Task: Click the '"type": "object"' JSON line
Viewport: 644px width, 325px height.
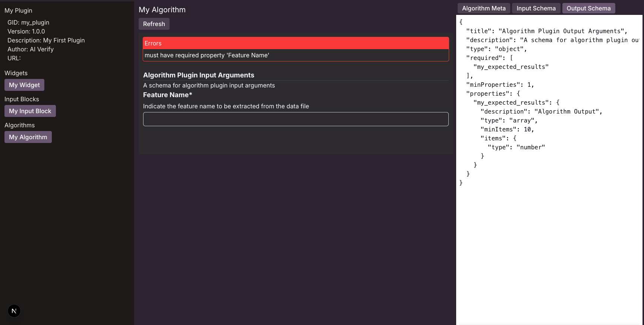Action: coord(497,49)
